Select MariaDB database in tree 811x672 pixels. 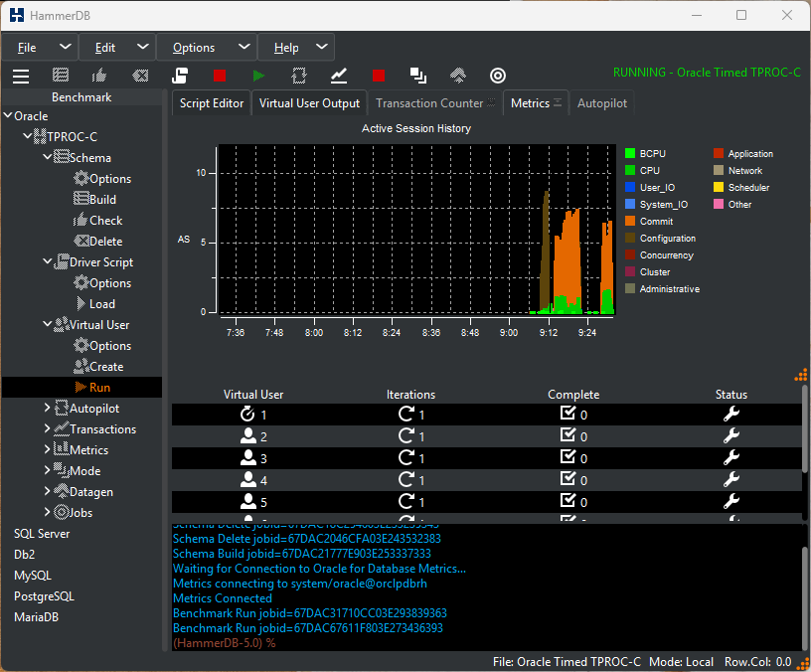pos(36,617)
